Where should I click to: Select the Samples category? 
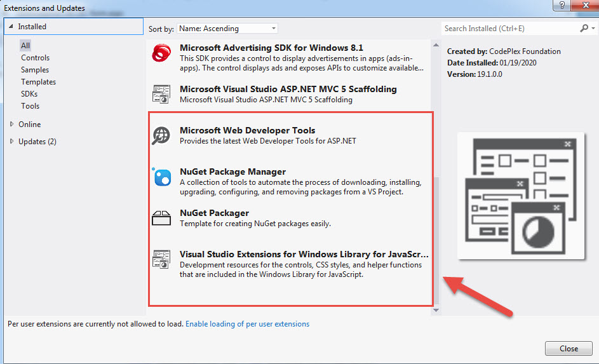35,70
